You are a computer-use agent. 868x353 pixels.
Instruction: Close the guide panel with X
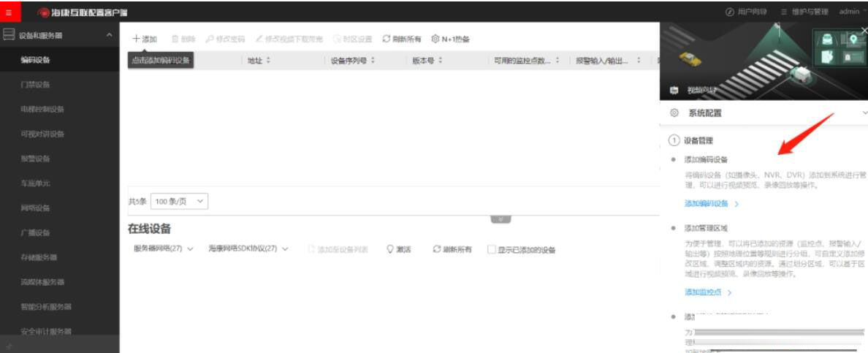pyautogui.click(x=864, y=31)
